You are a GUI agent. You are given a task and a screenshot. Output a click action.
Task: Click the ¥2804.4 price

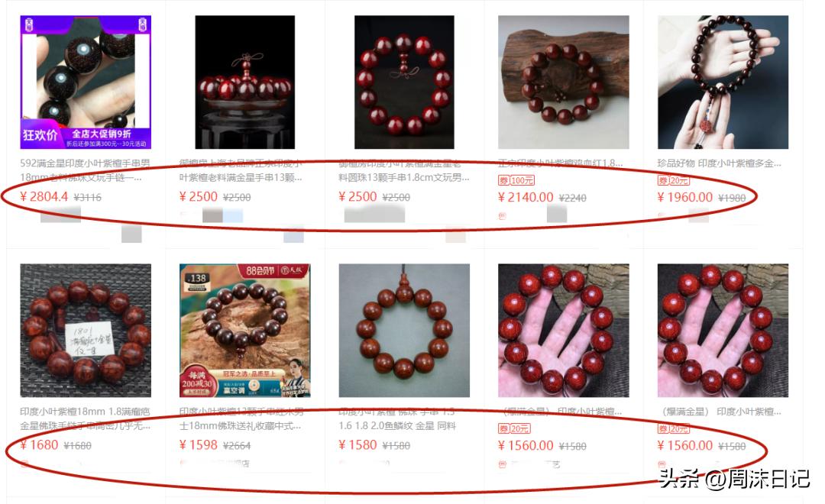[44, 197]
